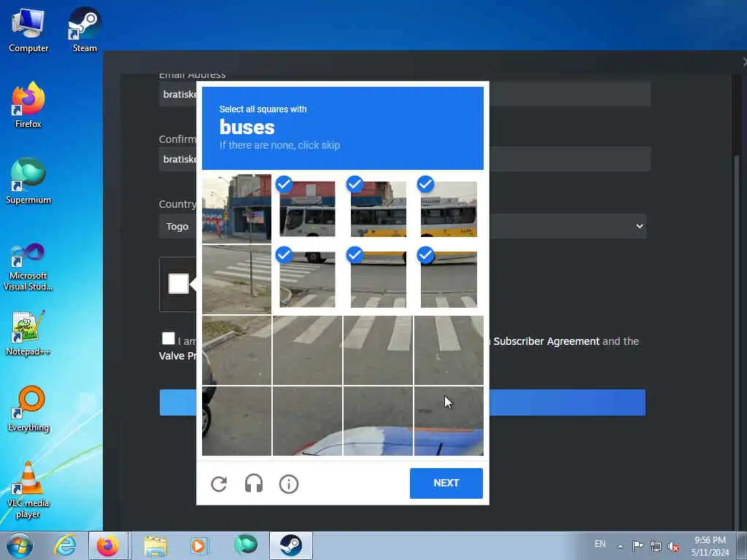Open the Computer desktop icon
747x560 pixels.
point(28,30)
